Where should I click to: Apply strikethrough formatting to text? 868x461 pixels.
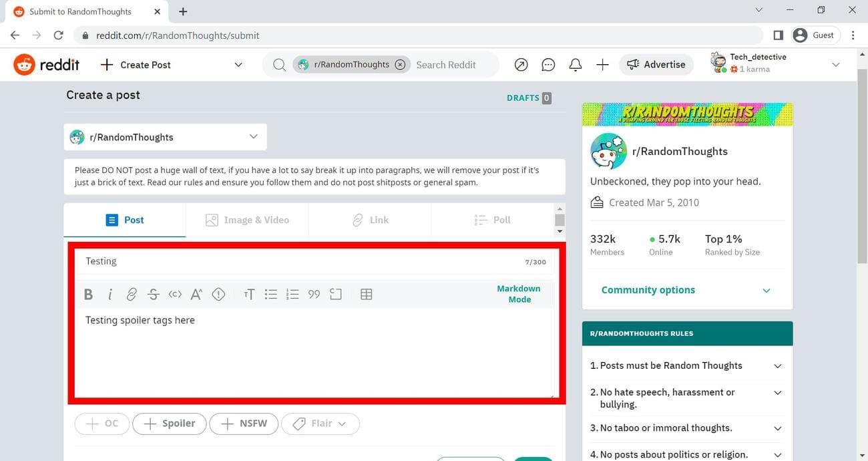pos(153,295)
